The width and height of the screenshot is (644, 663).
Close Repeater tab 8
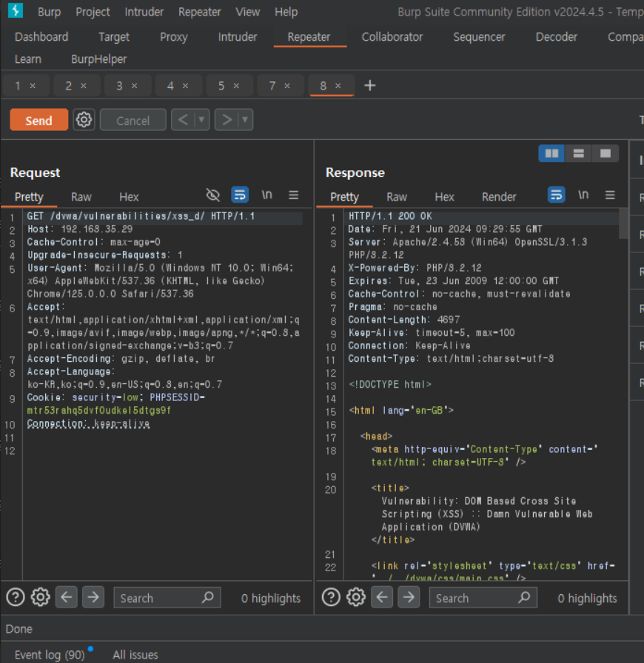point(338,86)
